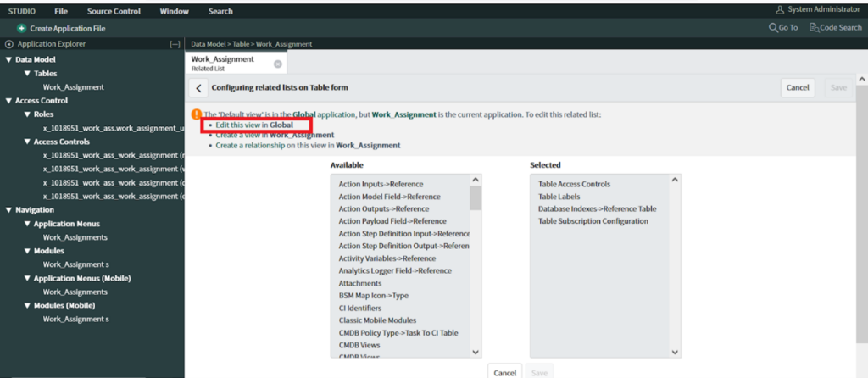Collapse the Data Model tree section
Viewport: 868px width, 378px height.
[x=8, y=60]
